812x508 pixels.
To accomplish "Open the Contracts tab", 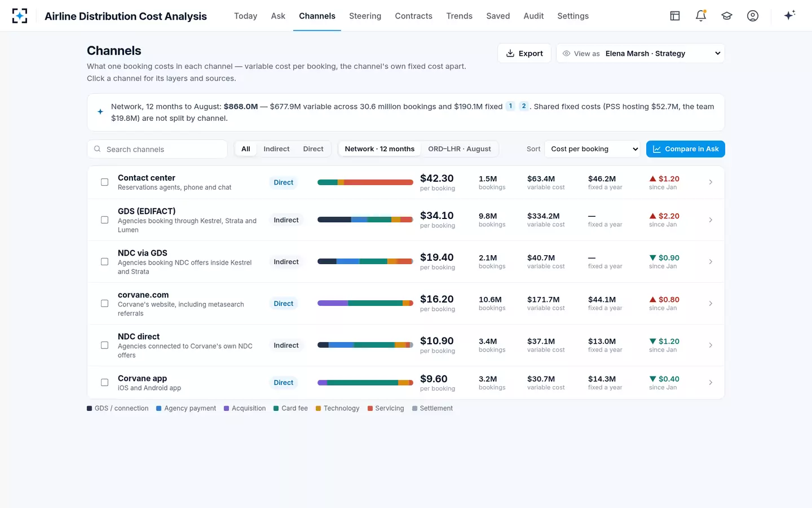I will pos(413,16).
